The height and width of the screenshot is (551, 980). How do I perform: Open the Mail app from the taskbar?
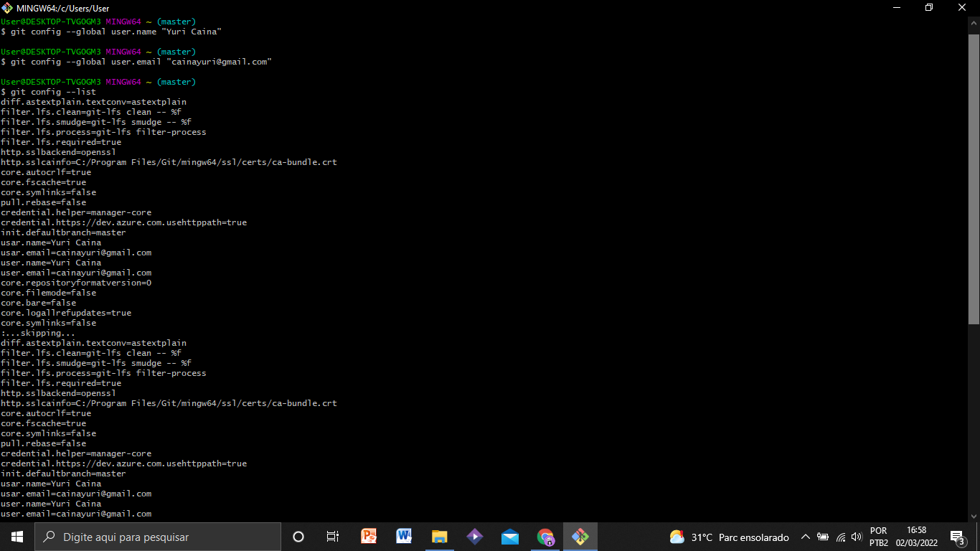pyautogui.click(x=510, y=537)
